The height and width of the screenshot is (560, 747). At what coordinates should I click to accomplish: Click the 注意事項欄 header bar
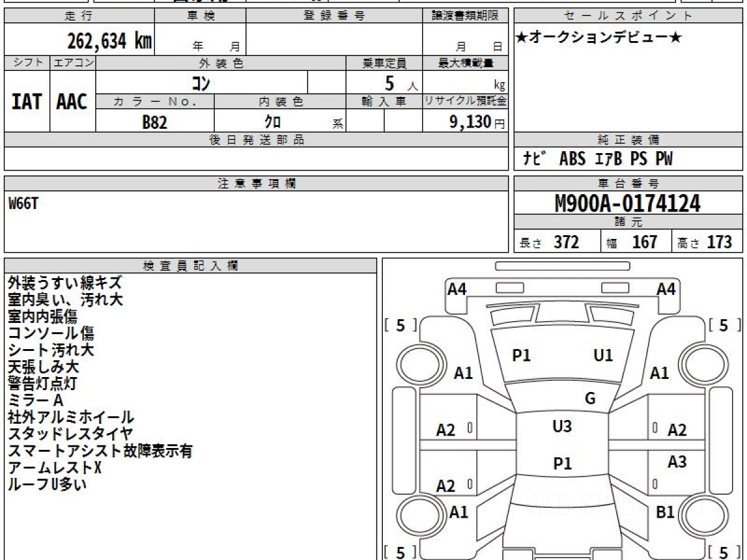(x=256, y=184)
